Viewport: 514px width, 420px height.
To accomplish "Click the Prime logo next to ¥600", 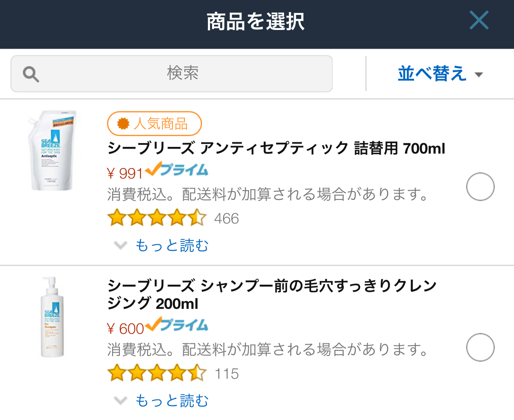I will point(177,325).
